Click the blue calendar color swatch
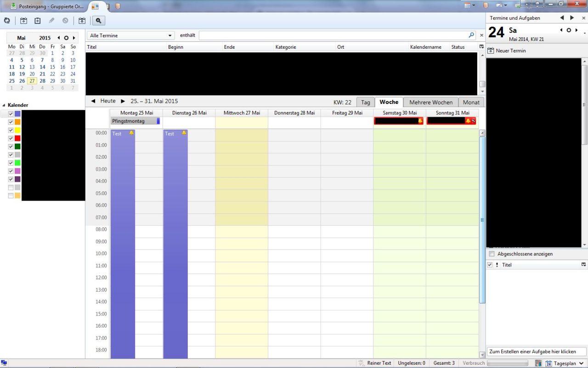This screenshot has height=368, width=588. pyautogui.click(x=17, y=114)
